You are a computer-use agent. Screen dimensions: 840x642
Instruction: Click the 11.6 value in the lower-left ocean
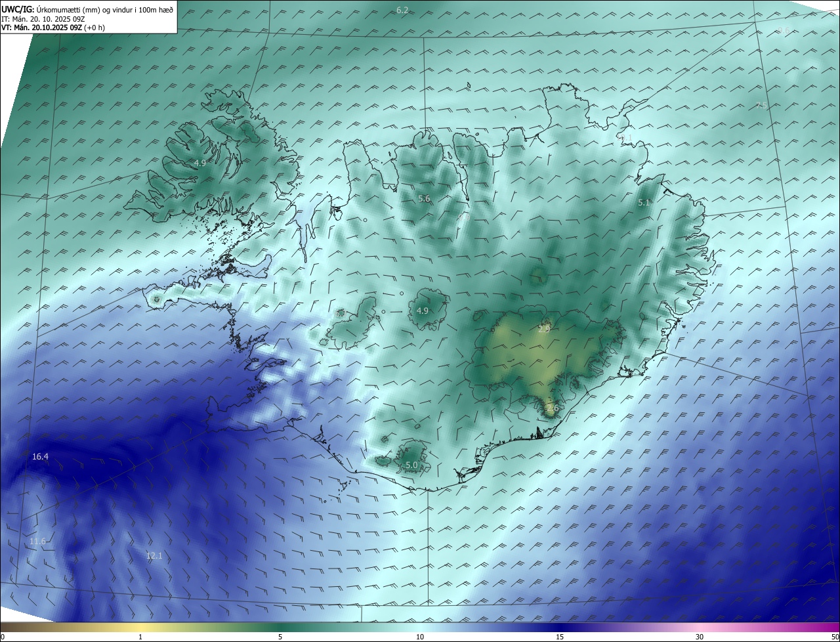(x=37, y=542)
